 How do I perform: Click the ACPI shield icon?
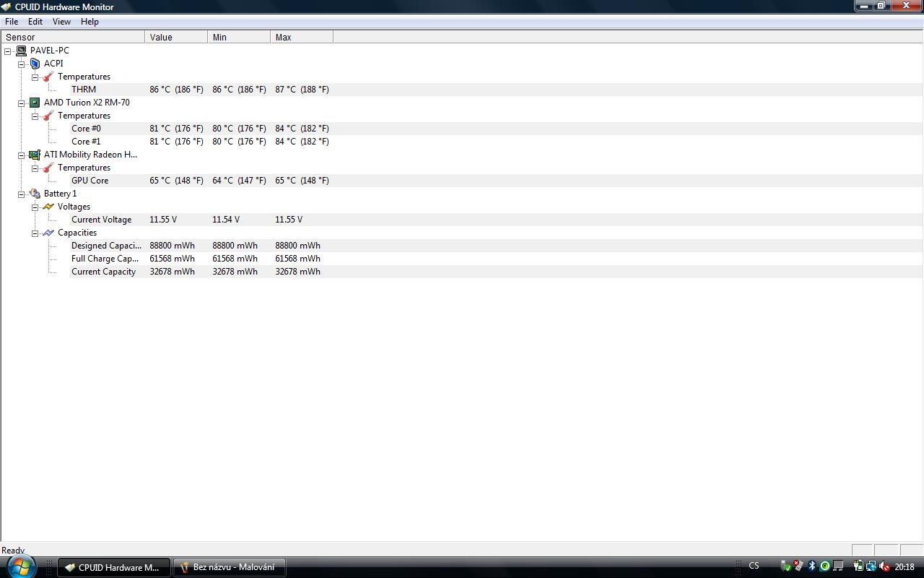point(35,64)
